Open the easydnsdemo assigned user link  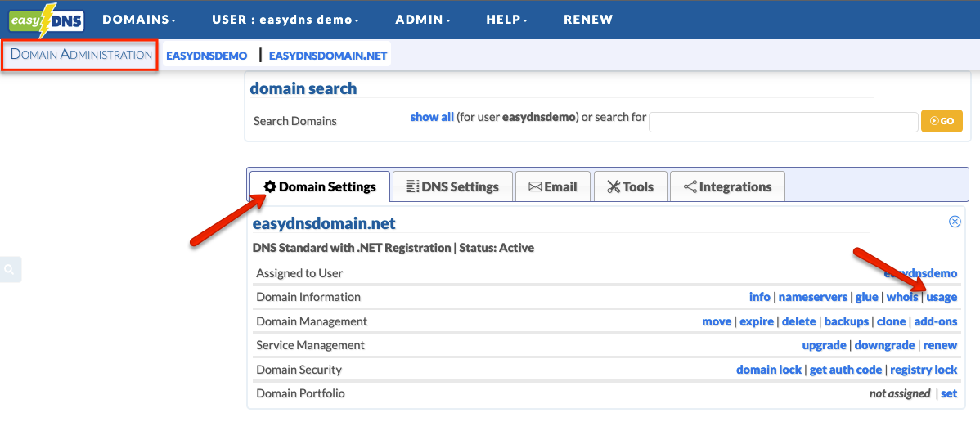pyautogui.click(x=920, y=273)
